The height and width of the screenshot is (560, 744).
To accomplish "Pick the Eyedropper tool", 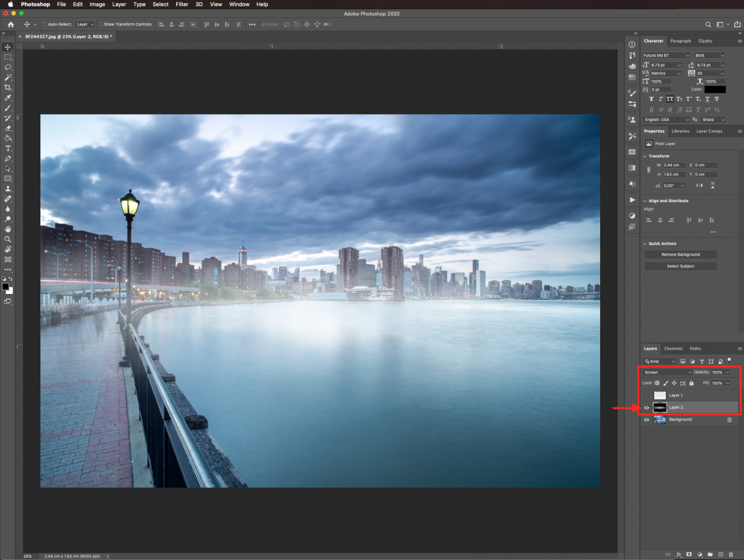I will pyautogui.click(x=8, y=98).
